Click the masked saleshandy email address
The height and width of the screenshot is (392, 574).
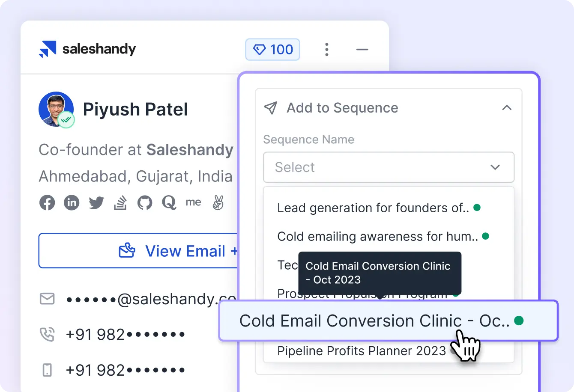click(x=151, y=299)
